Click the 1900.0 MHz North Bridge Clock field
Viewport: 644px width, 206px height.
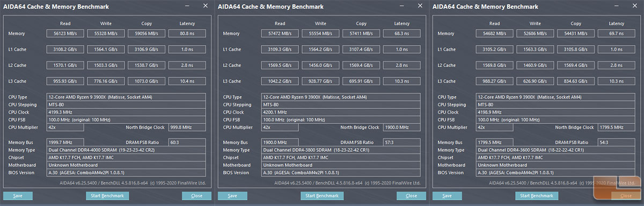click(x=401, y=127)
